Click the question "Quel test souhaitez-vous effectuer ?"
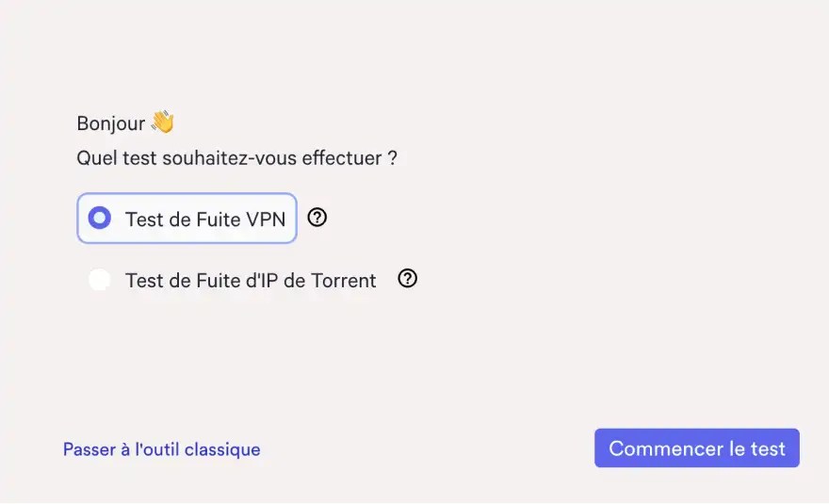The width and height of the screenshot is (829, 504). tap(236, 157)
